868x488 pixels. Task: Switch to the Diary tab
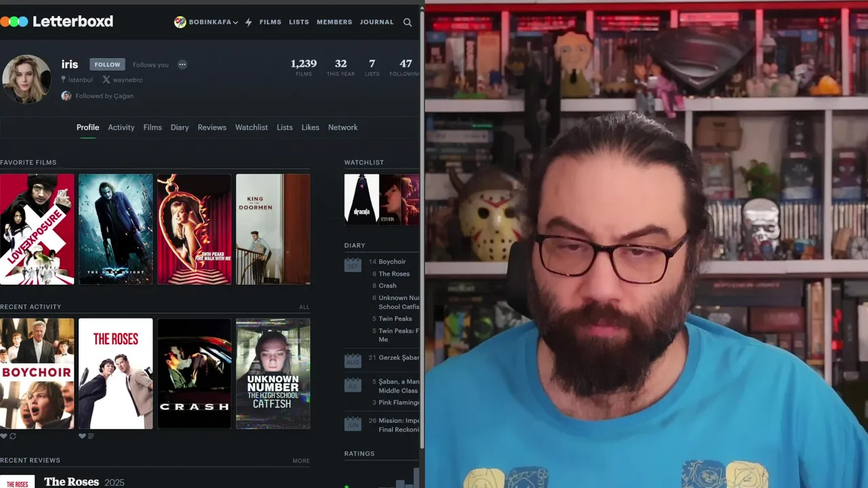click(180, 127)
